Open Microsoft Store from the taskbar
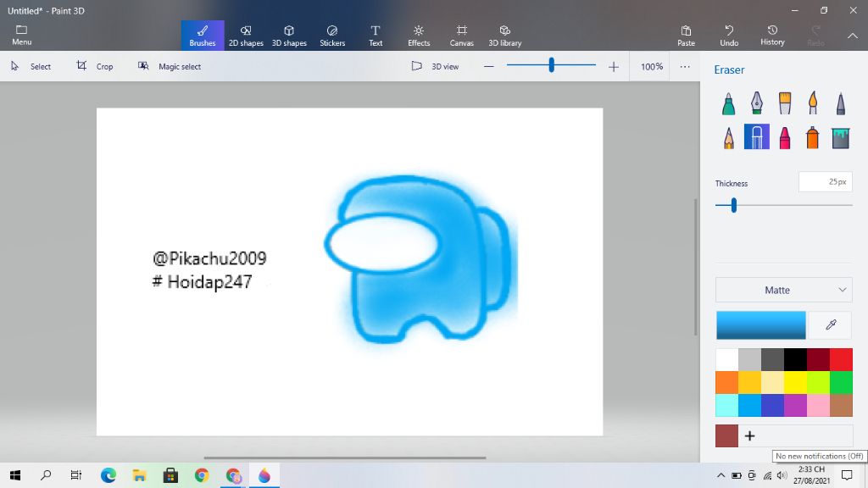868x488 pixels. pos(170,475)
